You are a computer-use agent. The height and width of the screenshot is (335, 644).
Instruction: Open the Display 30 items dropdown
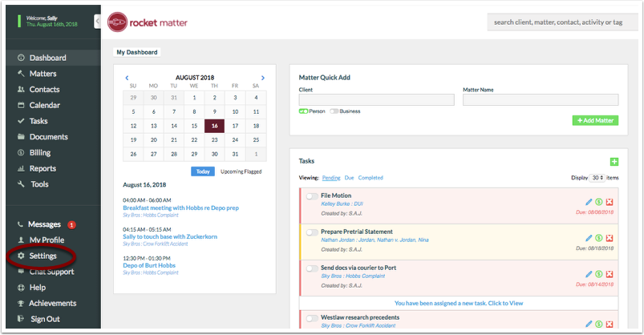pyautogui.click(x=597, y=178)
